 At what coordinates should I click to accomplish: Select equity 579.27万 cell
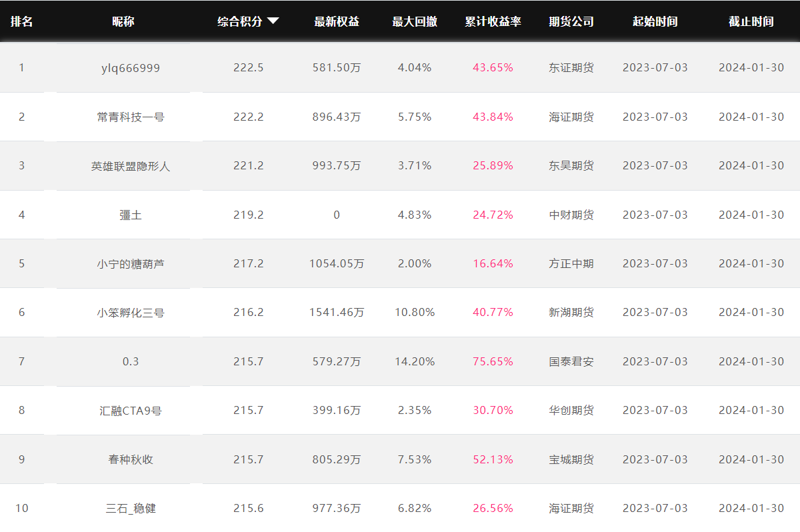tap(337, 361)
